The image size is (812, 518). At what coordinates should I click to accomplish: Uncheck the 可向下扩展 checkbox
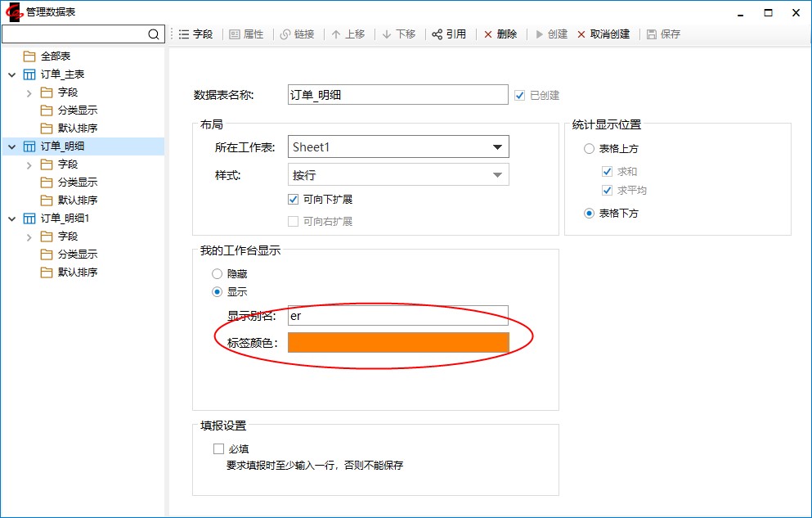(294, 200)
